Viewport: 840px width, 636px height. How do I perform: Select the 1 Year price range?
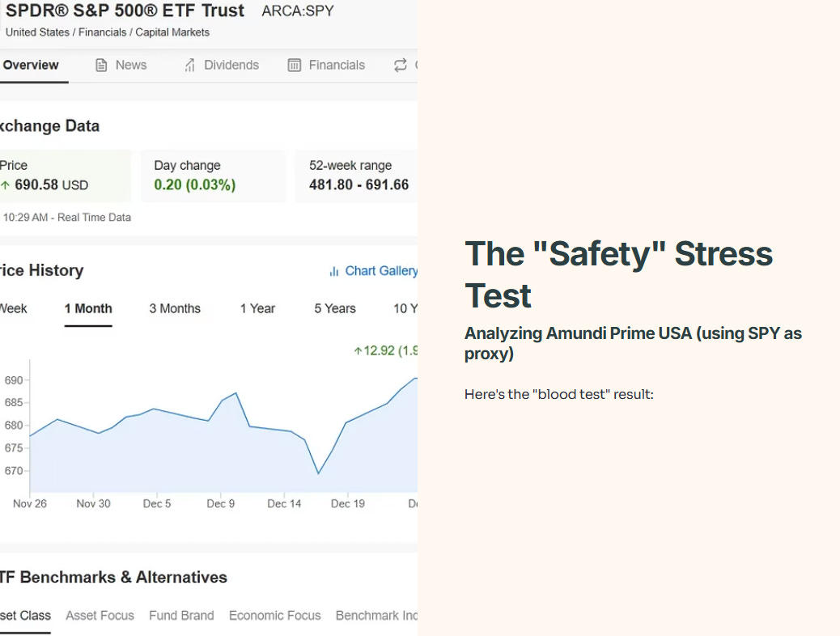[257, 308]
